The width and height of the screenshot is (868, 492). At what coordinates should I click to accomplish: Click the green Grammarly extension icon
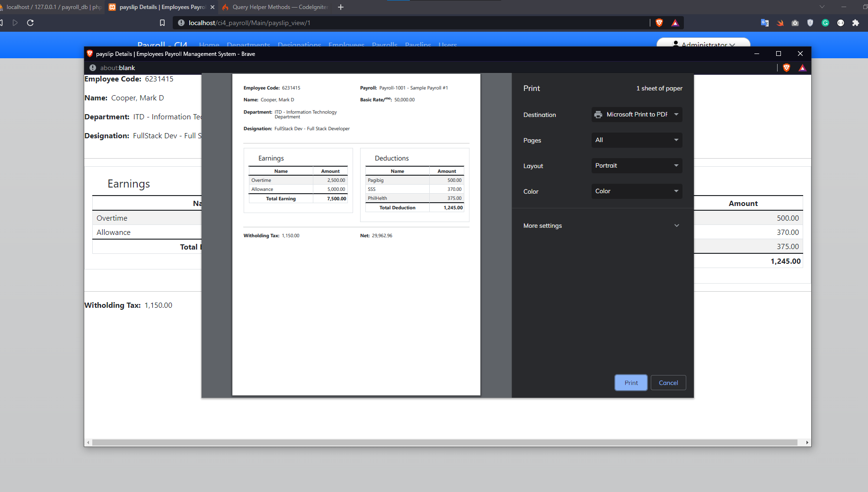coord(825,23)
